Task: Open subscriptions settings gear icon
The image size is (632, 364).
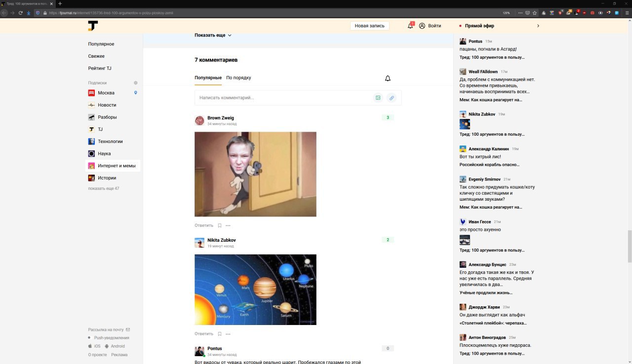Action: click(x=136, y=83)
